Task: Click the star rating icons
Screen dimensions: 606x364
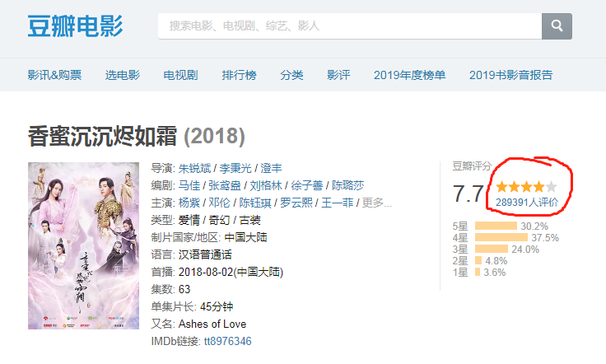Action: coord(527,187)
